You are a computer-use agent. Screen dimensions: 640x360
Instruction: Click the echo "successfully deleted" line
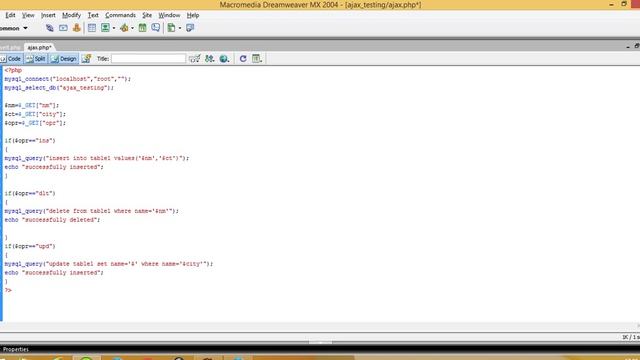pos(52,220)
